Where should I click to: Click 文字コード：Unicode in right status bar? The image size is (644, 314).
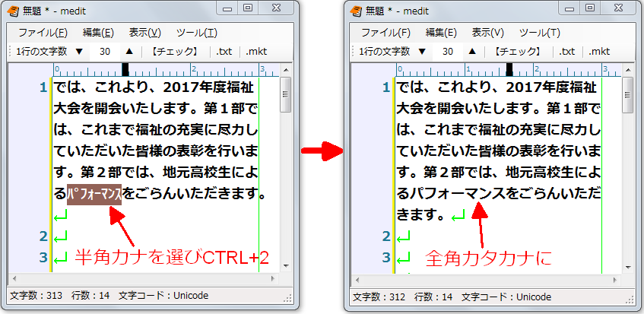(506, 297)
